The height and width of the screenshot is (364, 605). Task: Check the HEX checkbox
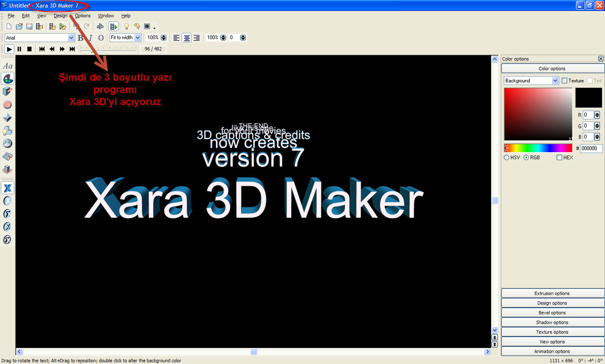(x=560, y=157)
